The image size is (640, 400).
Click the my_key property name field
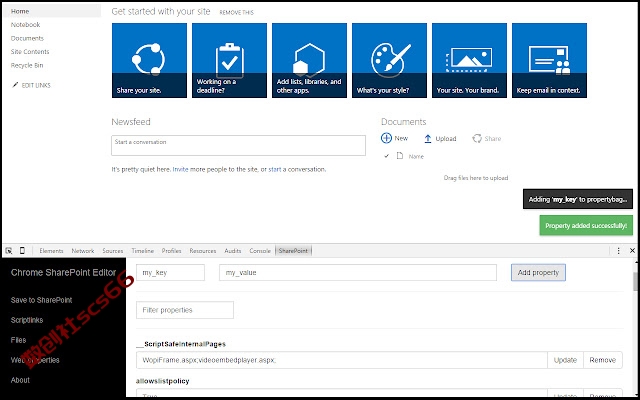click(x=170, y=272)
